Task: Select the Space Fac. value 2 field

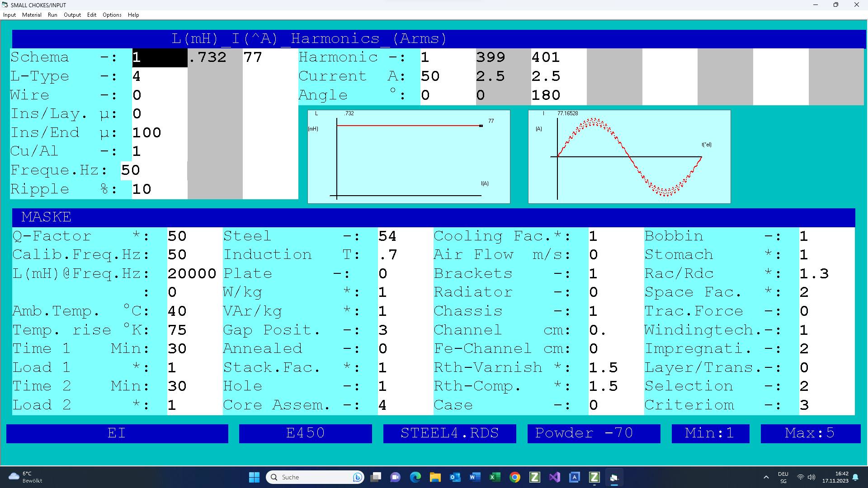Action: coord(827,292)
